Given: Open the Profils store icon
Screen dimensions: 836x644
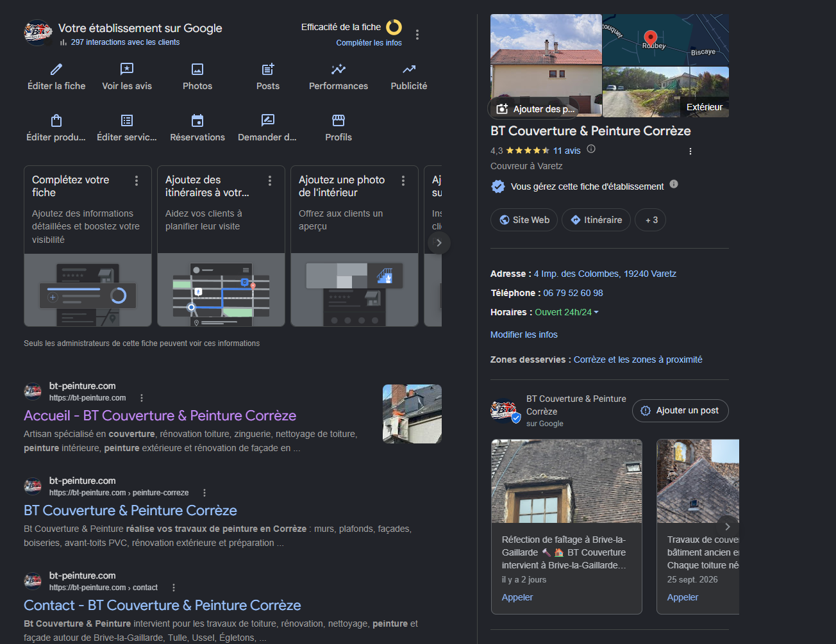Looking at the screenshot, I should [339, 120].
